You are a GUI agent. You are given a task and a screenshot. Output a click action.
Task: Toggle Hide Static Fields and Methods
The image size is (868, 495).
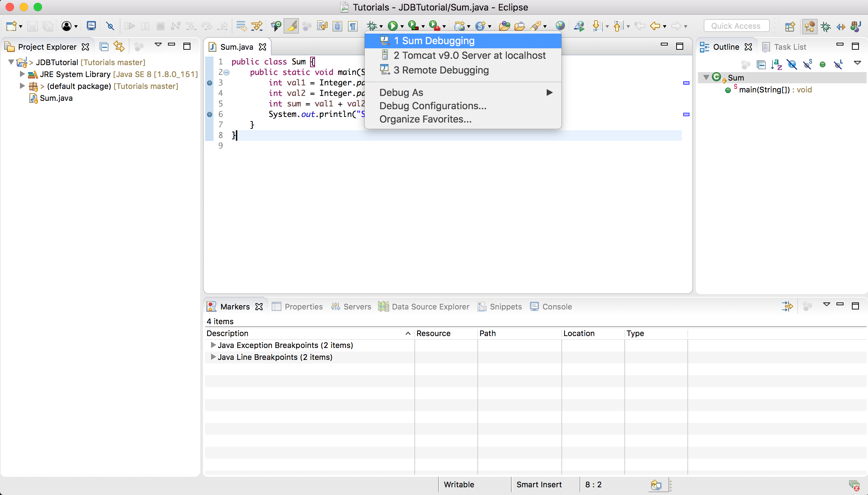pos(807,64)
